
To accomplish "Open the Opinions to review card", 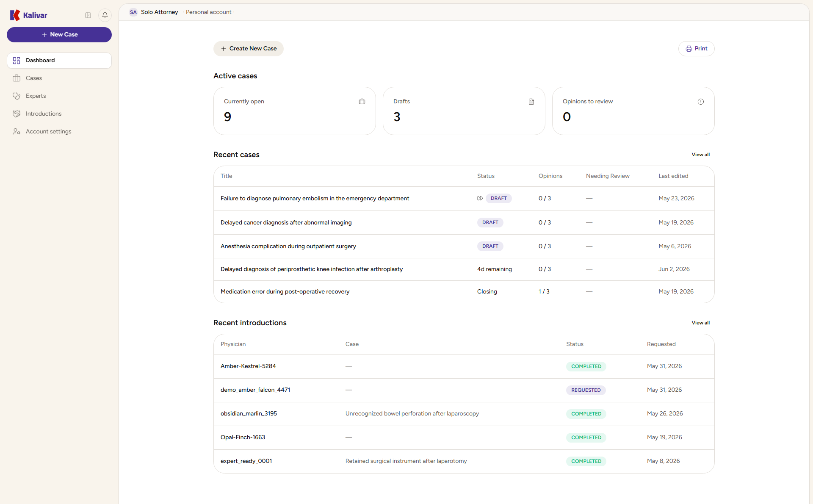I will coord(633,111).
